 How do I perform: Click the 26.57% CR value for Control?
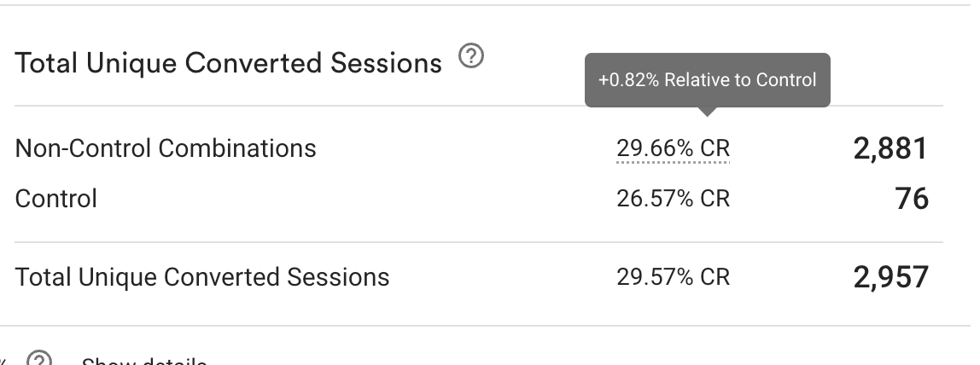(x=674, y=199)
